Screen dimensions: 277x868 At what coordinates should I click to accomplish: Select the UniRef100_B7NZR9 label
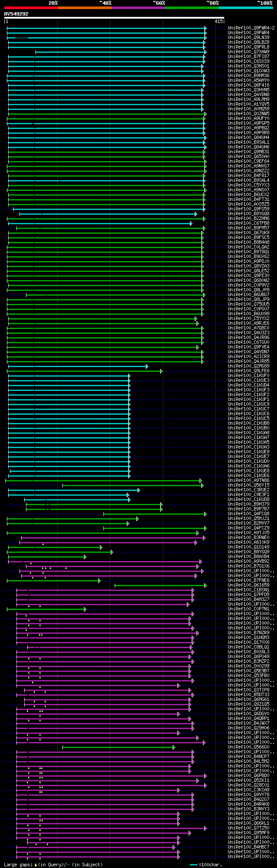click(x=249, y=632)
